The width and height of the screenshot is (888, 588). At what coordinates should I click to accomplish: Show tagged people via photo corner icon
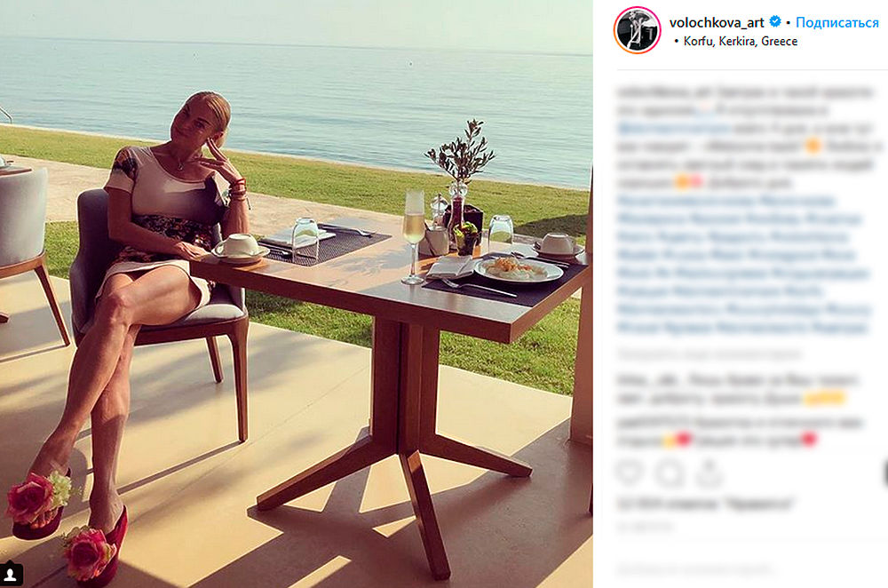(x=12, y=574)
